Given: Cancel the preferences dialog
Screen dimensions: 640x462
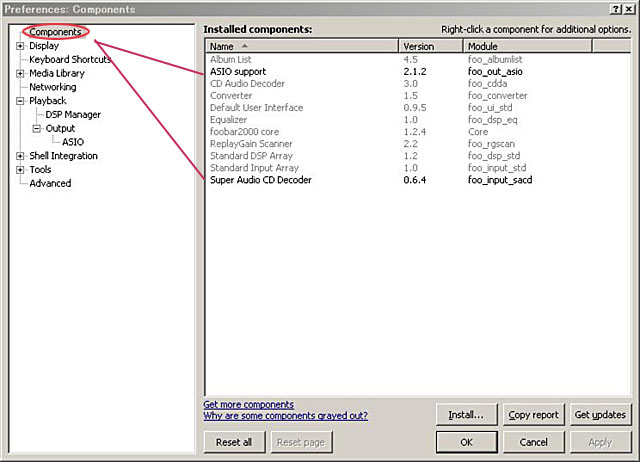Looking at the screenshot, I should (x=533, y=442).
